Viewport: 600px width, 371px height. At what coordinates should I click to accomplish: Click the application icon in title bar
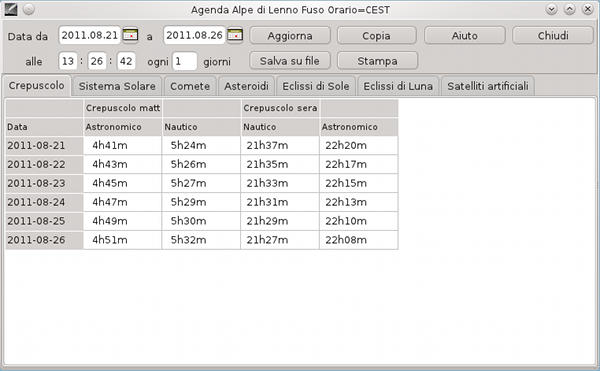pyautogui.click(x=10, y=9)
